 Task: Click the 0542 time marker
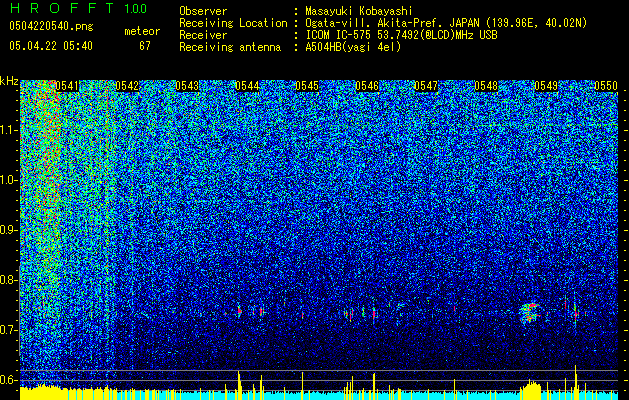[127, 86]
